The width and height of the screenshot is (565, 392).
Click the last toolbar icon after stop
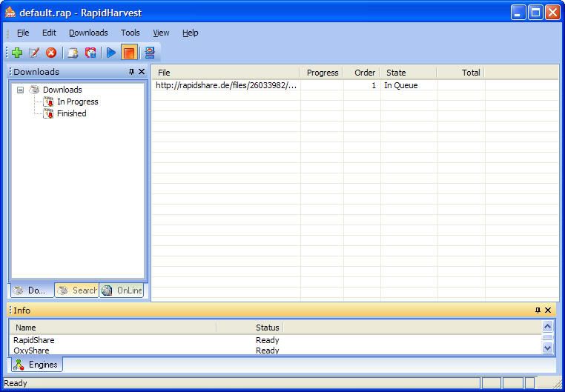click(149, 53)
